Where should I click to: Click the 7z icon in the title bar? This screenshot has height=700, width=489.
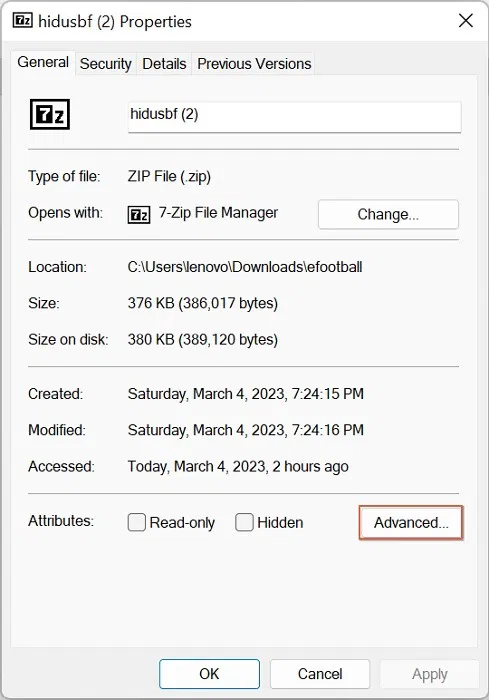pos(22,21)
